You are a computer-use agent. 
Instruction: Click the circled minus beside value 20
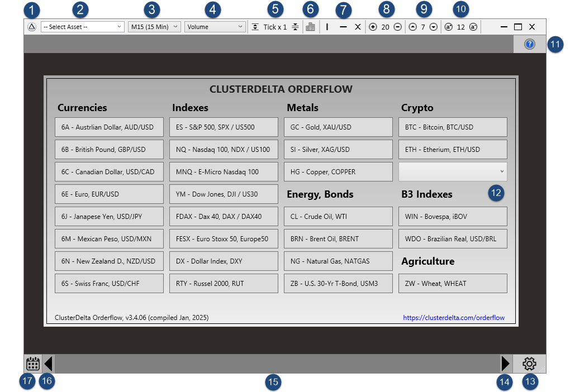pyautogui.click(x=398, y=27)
